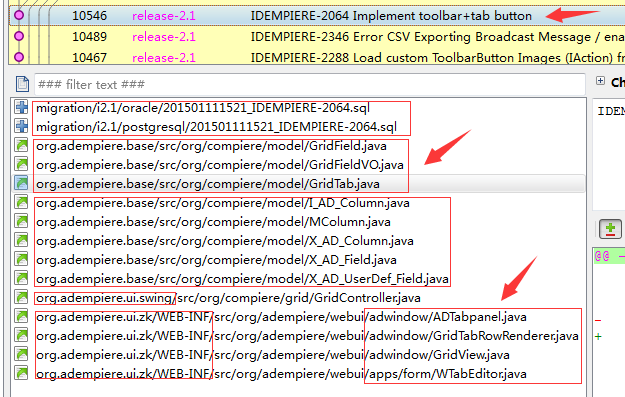The height and width of the screenshot is (397, 625).
Task: Select commit 10467 IDEMPIERE-2288 row
Action: tap(317, 57)
